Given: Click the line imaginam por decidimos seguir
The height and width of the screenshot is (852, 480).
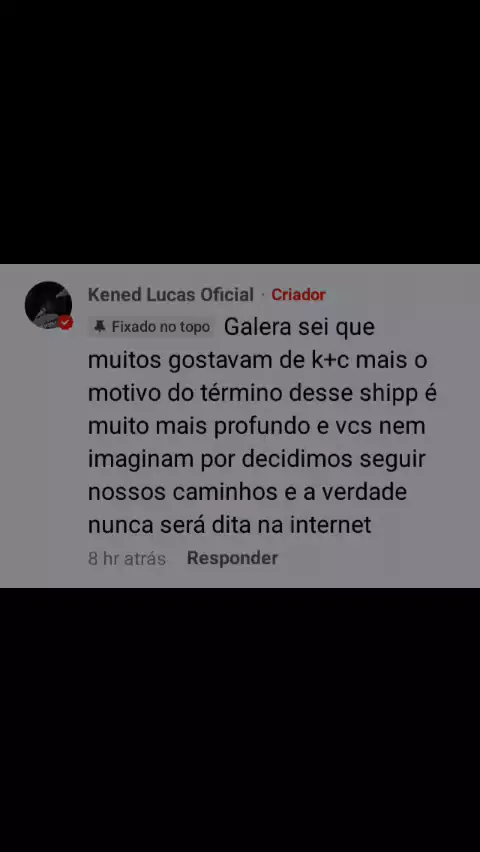Looking at the screenshot, I should (257, 460).
